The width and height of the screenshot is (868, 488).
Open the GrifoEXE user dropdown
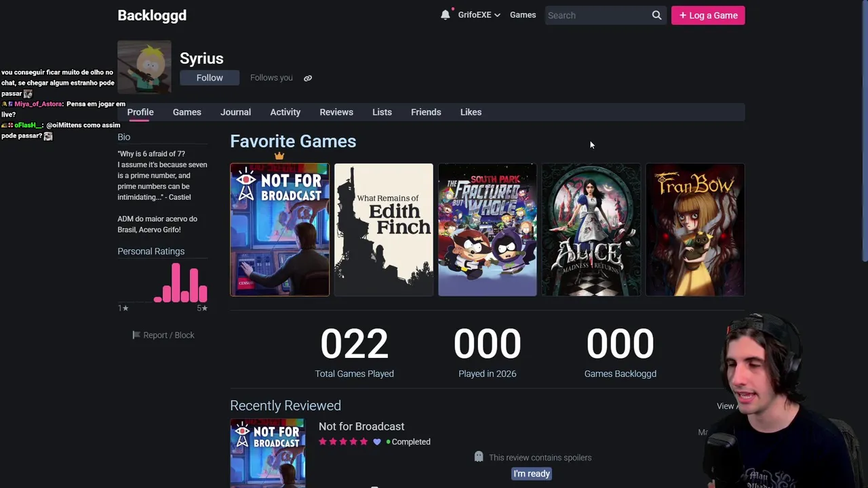click(479, 15)
